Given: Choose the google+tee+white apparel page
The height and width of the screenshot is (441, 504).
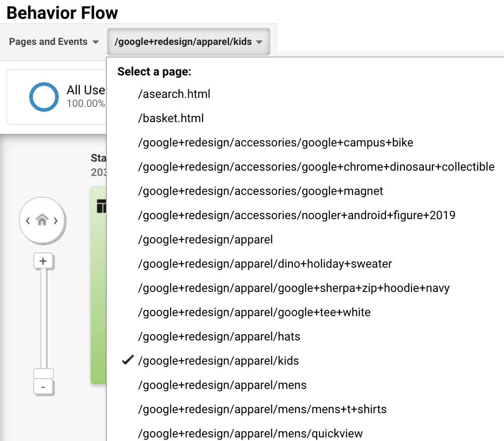Looking at the screenshot, I should (x=254, y=313).
